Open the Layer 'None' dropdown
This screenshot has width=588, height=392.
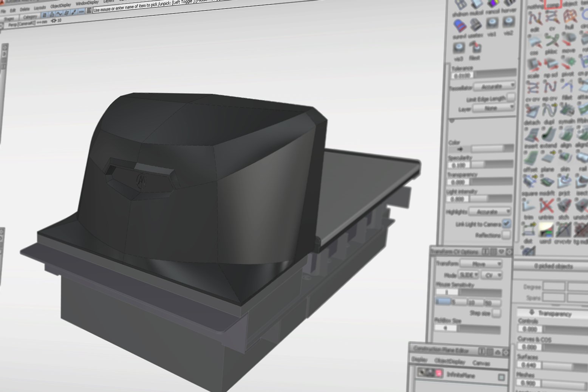click(x=494, y=108)
